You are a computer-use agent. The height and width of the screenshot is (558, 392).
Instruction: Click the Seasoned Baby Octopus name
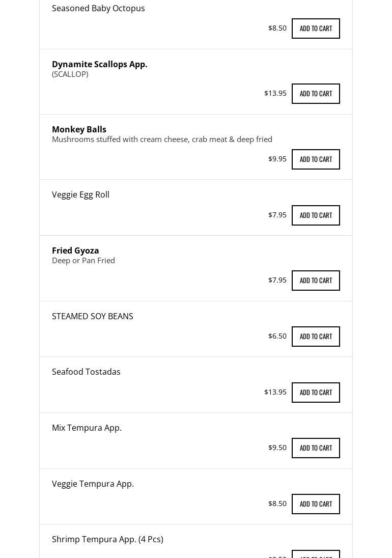point(98,8)
